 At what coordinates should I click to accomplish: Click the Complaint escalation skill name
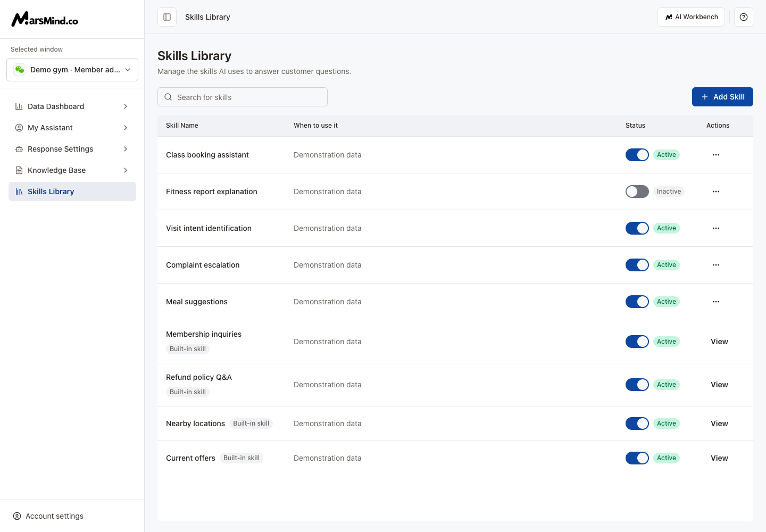coord(203,265)
